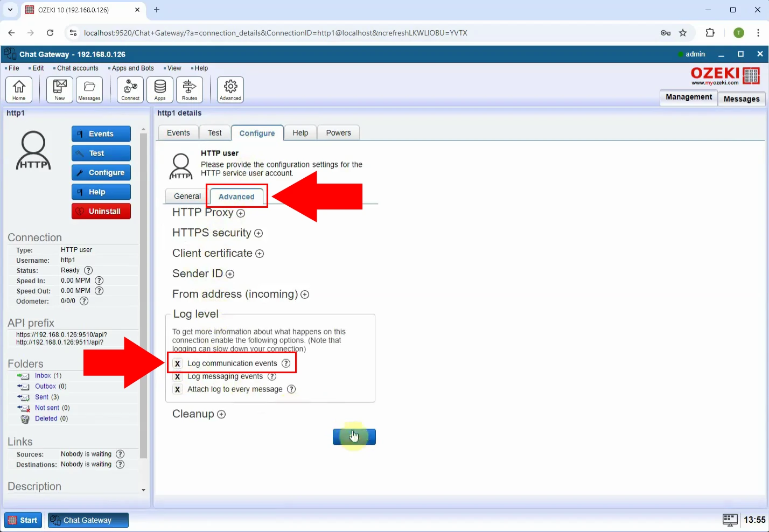Screen dimensions: 769x532
Task: Click the Deleted folder trash icon
Action: pyautogui.click(x=25, y=419)
